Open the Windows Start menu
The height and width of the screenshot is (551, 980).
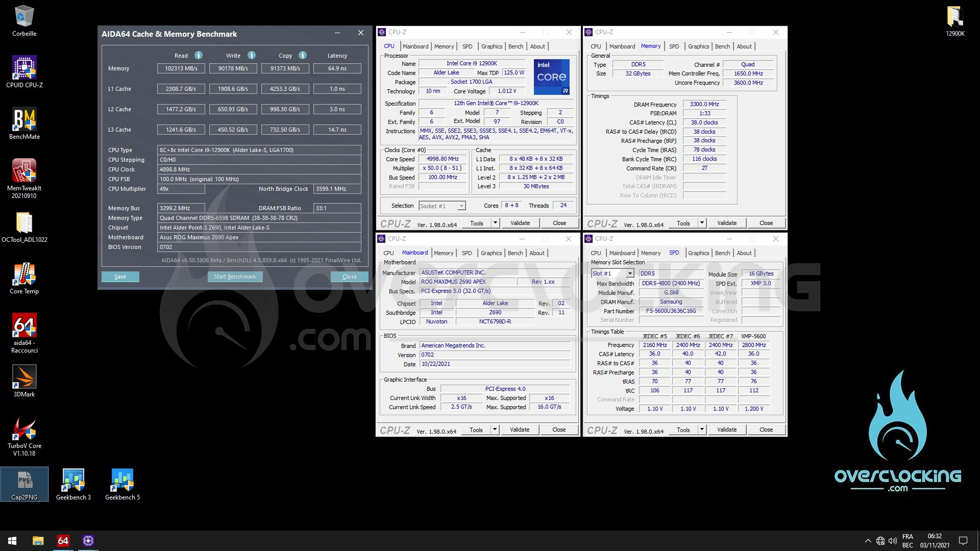point(12,541)
